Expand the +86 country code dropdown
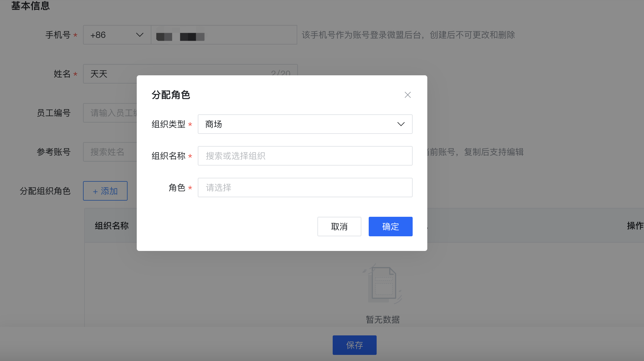Viewport: 644px width, 361px height. (117, 35)
